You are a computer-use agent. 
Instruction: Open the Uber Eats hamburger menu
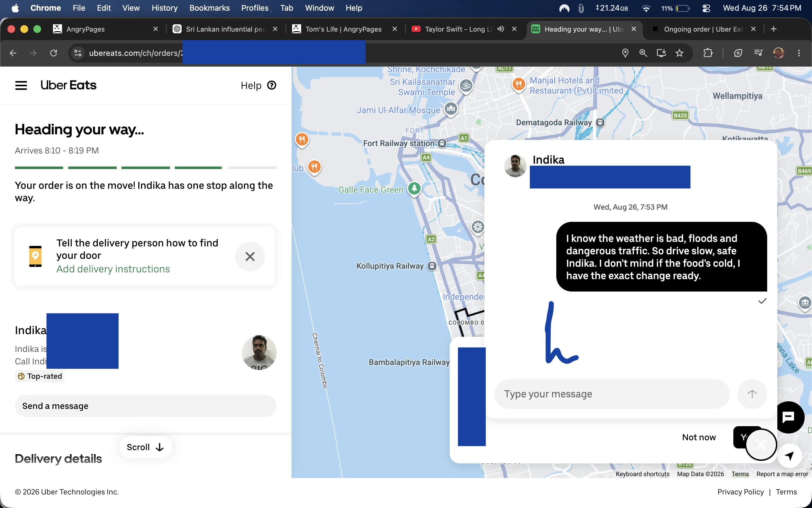[x=21, y=85]
